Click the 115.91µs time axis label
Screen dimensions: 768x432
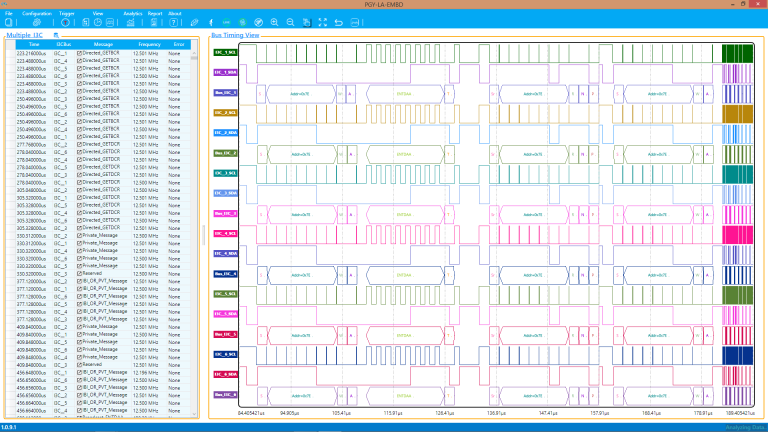click(x=393, y=413)
